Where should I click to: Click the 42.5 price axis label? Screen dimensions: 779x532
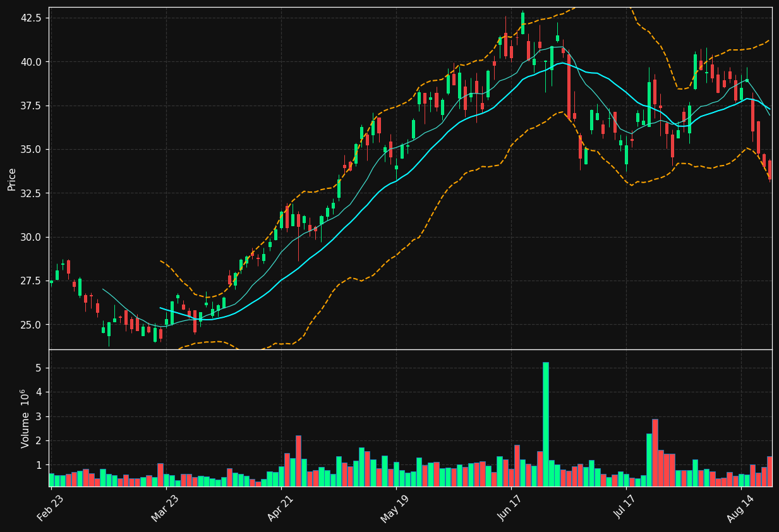point(32,18)
